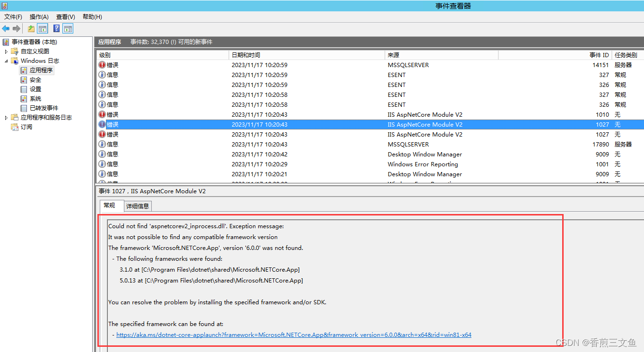Screen dimensions: 644x352
Task: Sort by the 任务类别 column header
Action: [627, 55]
